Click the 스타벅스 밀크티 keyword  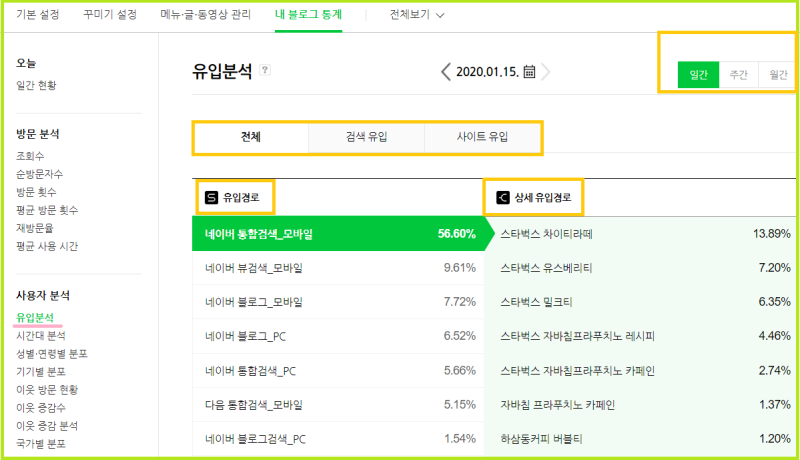click(536, 302)
